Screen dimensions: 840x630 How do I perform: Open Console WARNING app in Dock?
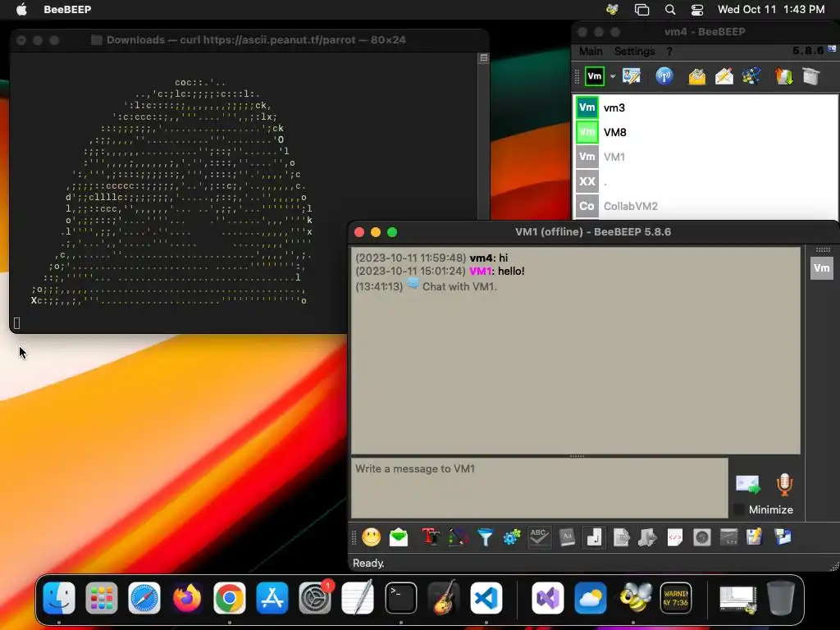coord(676,598)
